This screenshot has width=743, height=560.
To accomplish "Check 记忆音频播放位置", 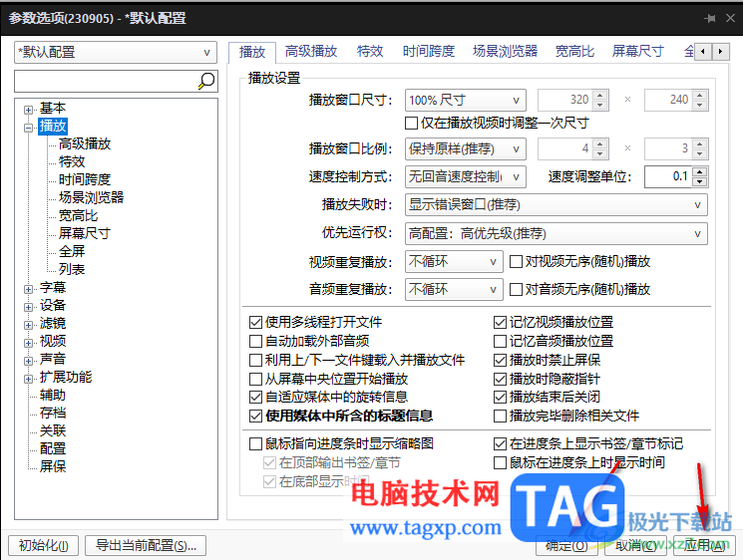I will pyautogui.click(x=500, y=342).
